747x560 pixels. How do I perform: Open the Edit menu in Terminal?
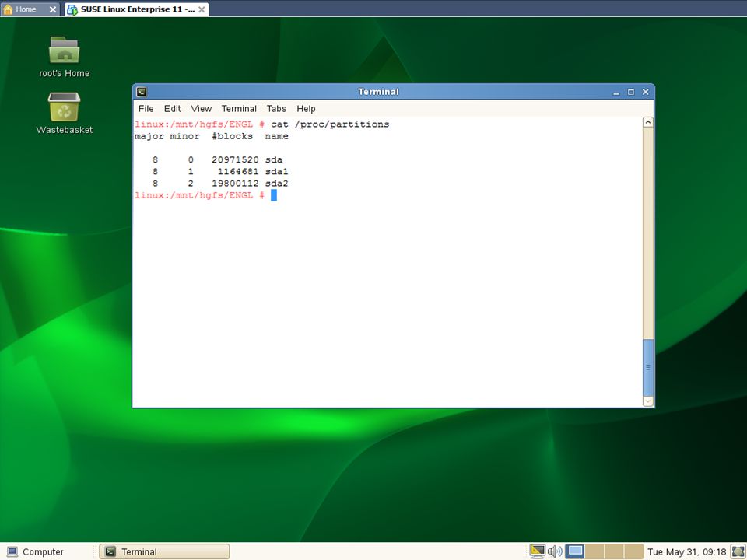coord(173,109)
